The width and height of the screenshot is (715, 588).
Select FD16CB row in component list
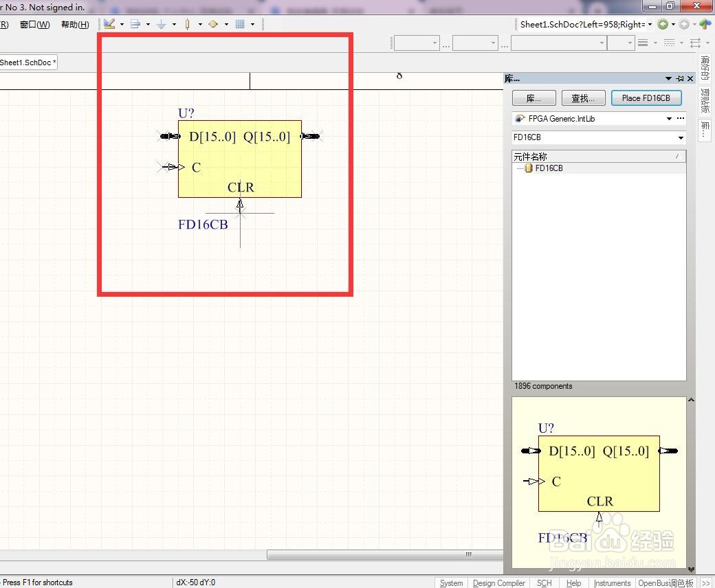[x=599, y=168]
